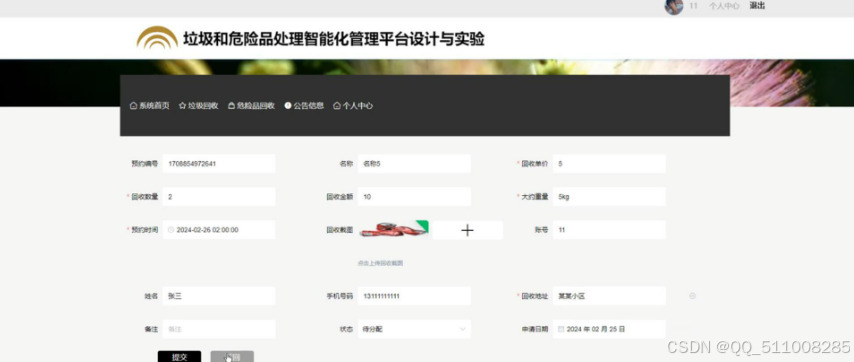The width and height of the screenshot is (854, 362).
Task: Click the green corner badge on the thumbnail
Action: click(423, 225)
